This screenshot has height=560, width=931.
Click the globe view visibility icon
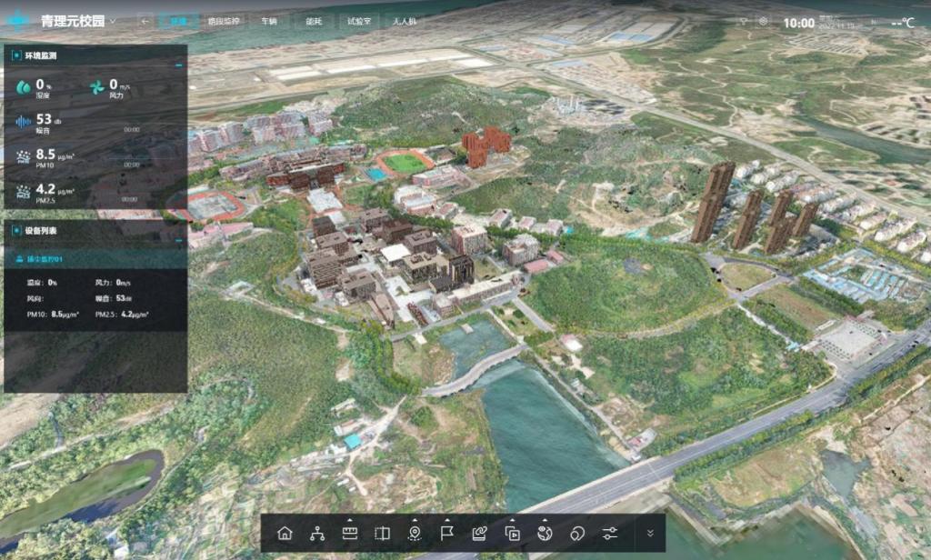tap(544, 534)
